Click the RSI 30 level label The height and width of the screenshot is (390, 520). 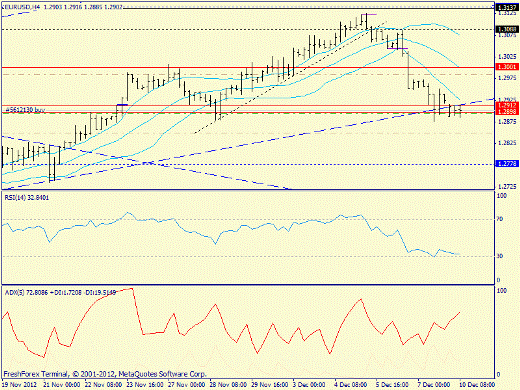click(500, 256)
